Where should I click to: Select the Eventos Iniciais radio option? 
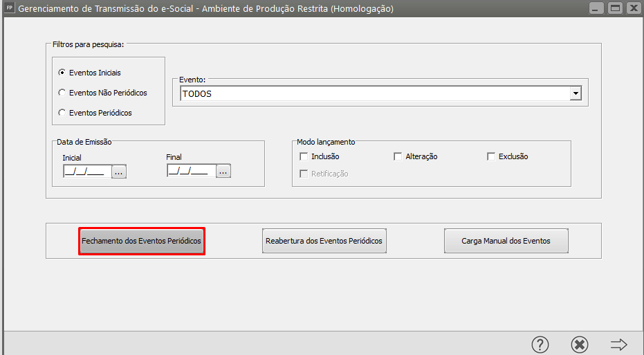(62, 73)
